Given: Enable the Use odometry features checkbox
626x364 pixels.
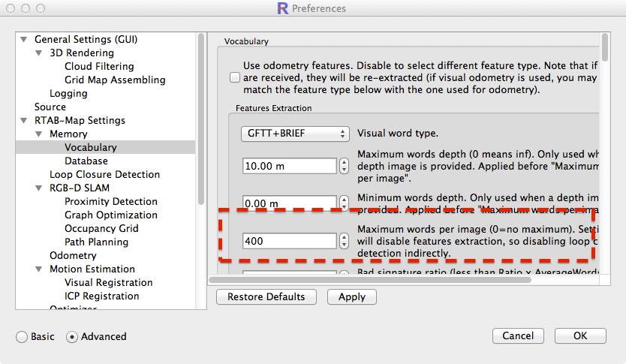Looking at the screenshot, I should coord(235,78).
